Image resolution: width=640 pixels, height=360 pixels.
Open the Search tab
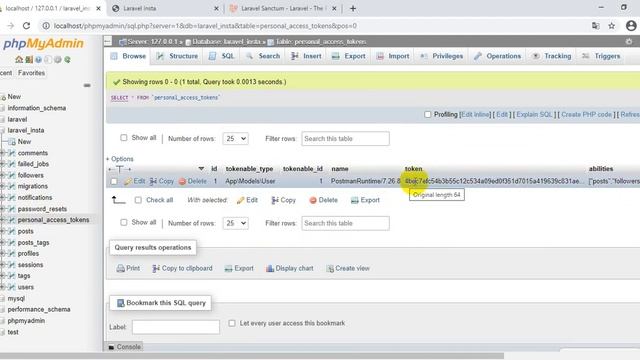(x=263, y=56)
